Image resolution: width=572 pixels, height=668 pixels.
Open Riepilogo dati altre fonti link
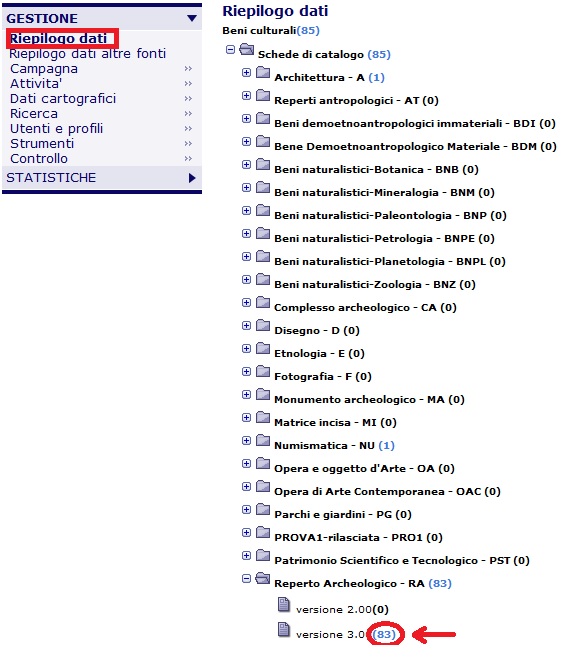[88, 54]
